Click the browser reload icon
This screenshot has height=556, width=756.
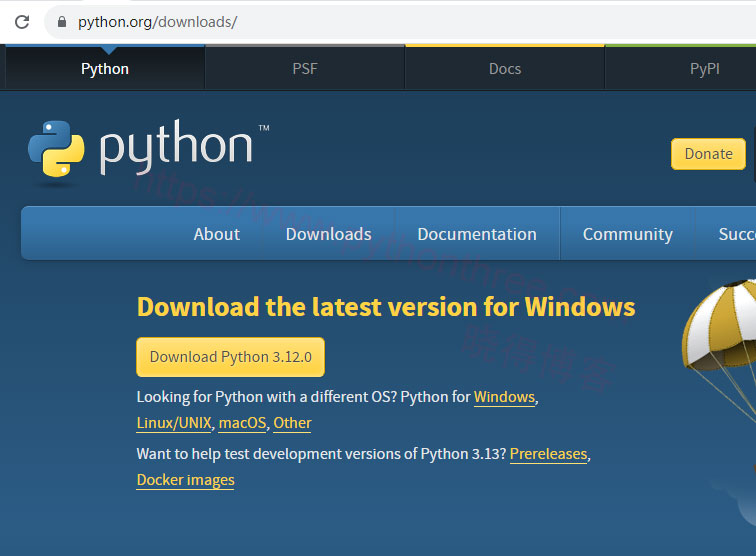point(22,22)
